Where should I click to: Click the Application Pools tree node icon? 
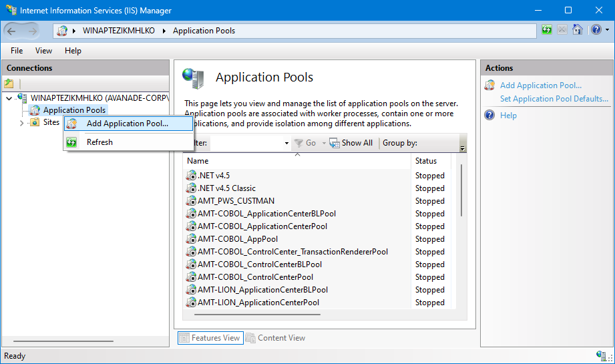[x=35, y=110]
